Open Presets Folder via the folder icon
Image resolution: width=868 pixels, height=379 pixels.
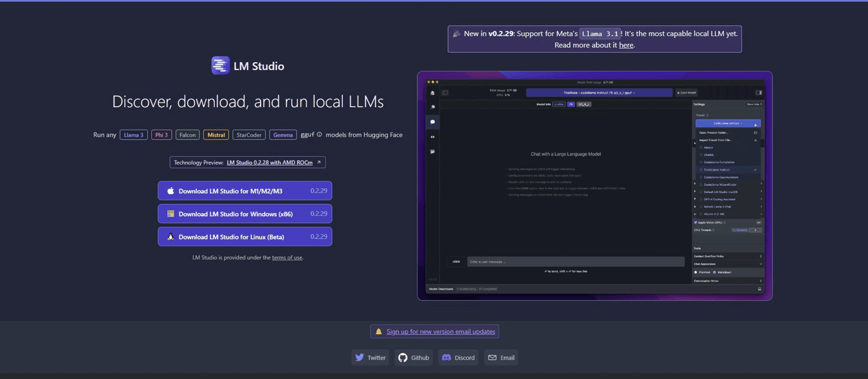coord(756,133)
